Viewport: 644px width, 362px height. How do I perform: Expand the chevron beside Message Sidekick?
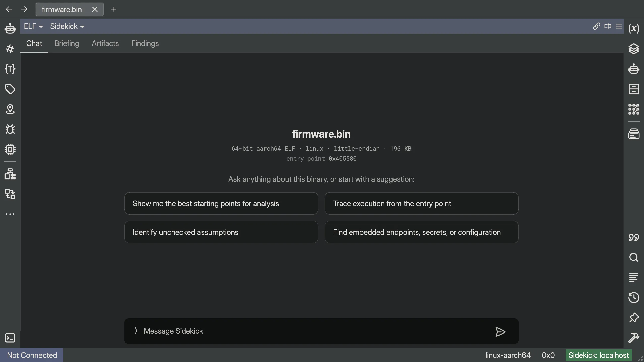click(136, 331)
